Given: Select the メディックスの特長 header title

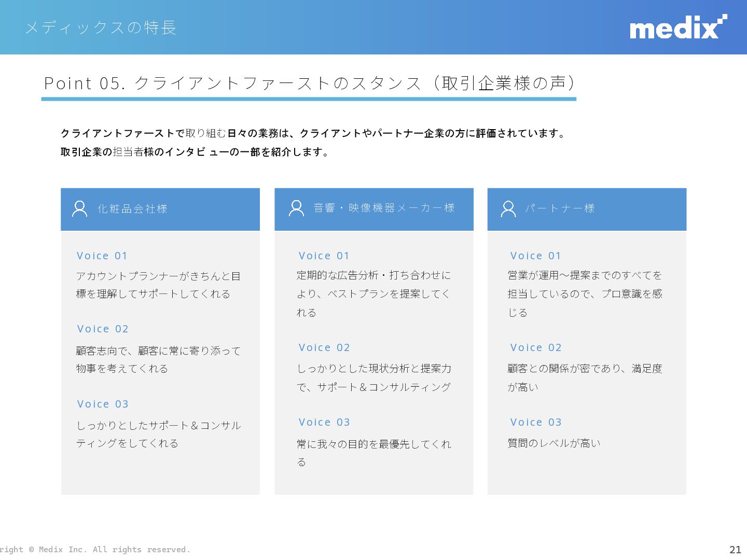Looking at the screenshot, I should (x=101, y=27).
